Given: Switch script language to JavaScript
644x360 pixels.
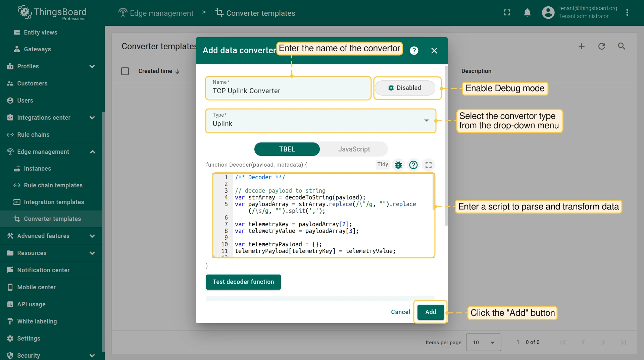Looking at the screenshot, I should coord(354,149).
